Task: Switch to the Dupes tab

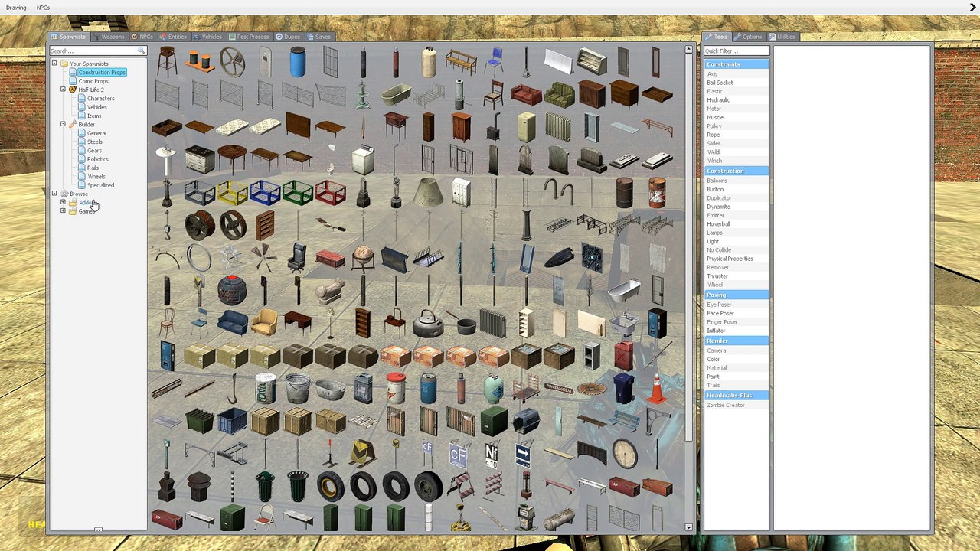Action: click(289, 37)
